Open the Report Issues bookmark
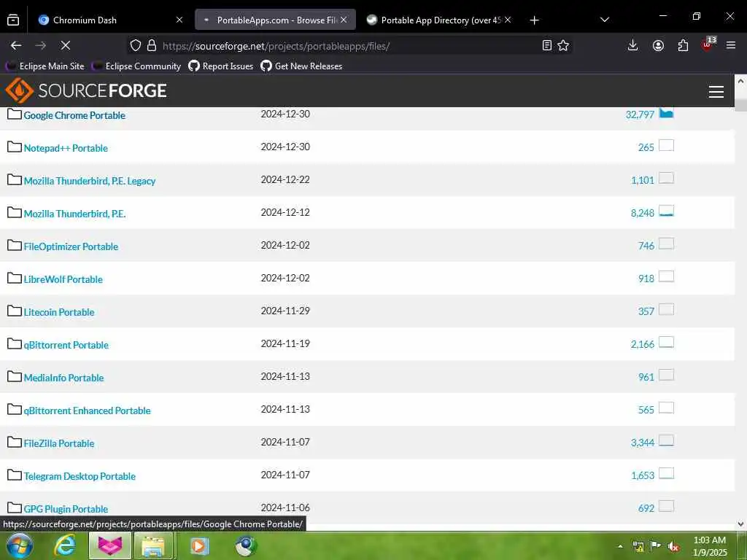747x560 pixels. [220, 66]
